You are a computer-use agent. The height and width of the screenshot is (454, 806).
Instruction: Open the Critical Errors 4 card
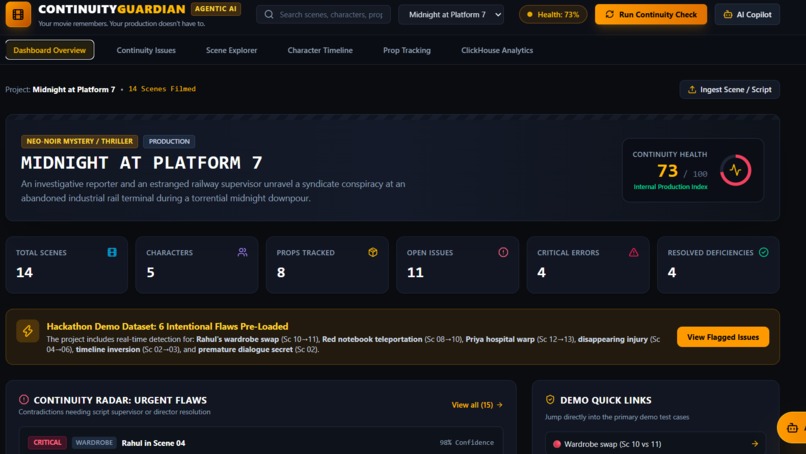588,265
